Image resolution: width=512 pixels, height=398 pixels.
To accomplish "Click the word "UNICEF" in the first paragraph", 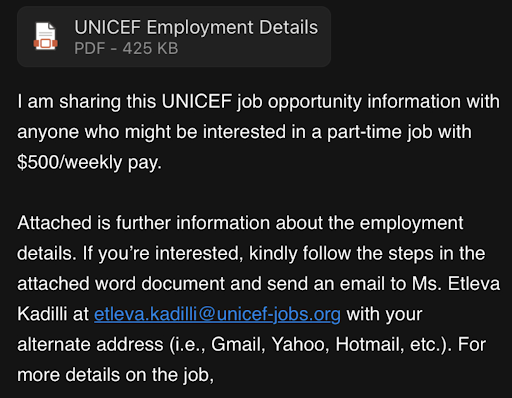I will coord(197,101).
